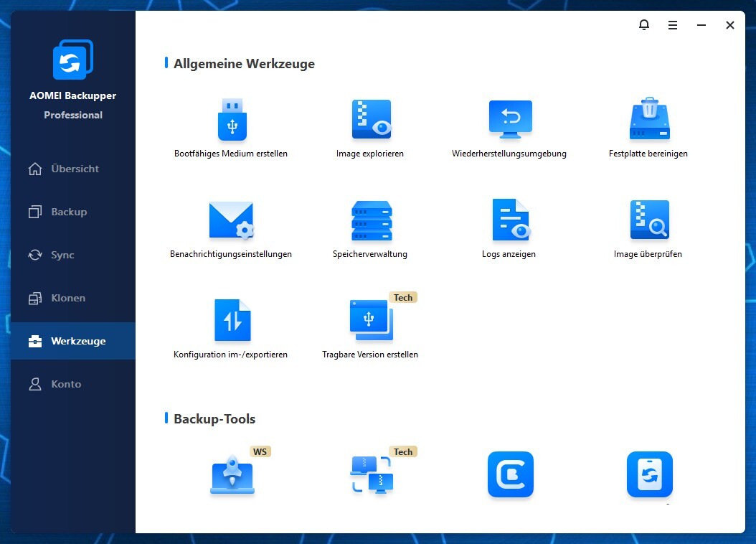Screen dimensions: 756x544
Task: Click the Logs anzeigen icon
Action: [x=510, y=220]
